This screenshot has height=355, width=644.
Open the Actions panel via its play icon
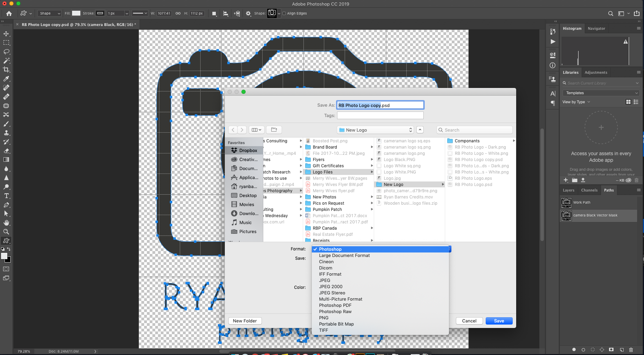[553, 42]
